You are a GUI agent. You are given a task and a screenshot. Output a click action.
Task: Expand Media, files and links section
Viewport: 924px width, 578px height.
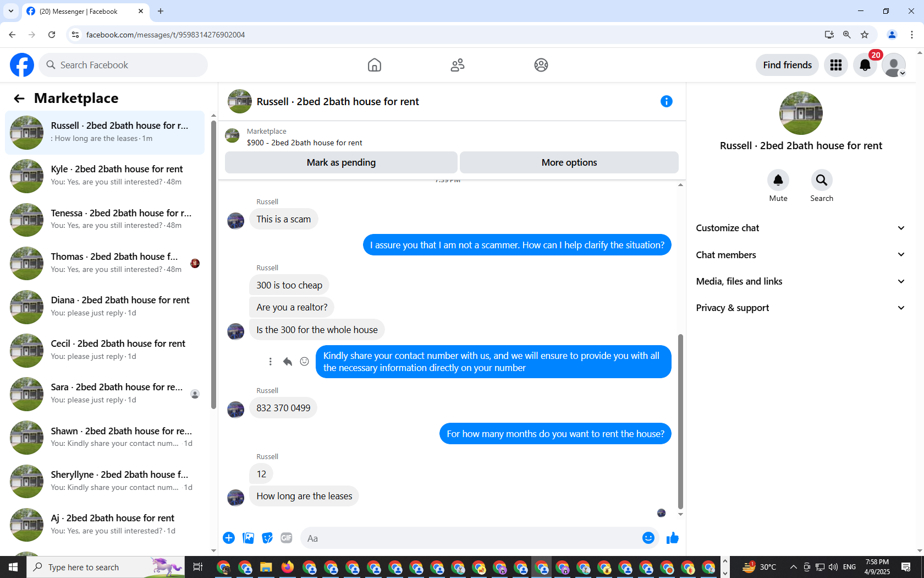coord(801,281)
